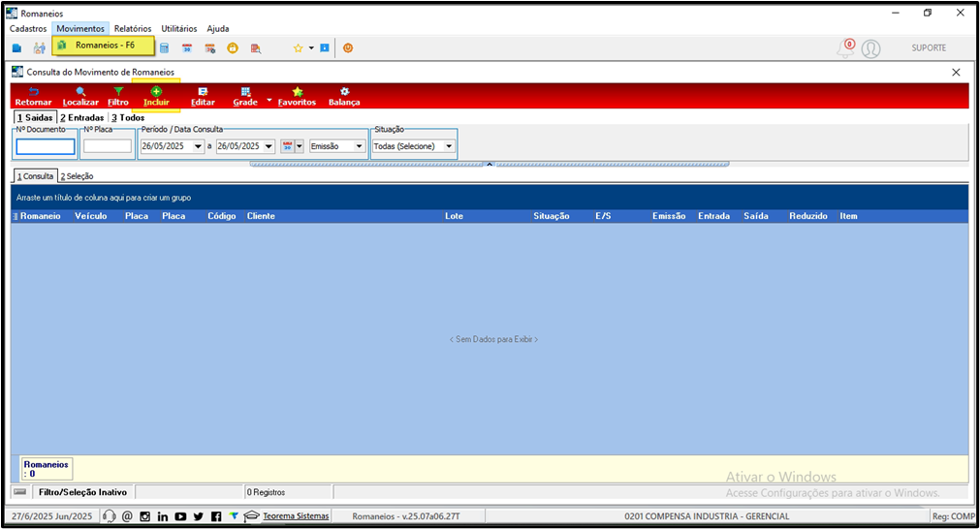Image resolution: width=980 pixels, height=529 pixels.
Task: Click the orange power icon
Action: point(348,48)
